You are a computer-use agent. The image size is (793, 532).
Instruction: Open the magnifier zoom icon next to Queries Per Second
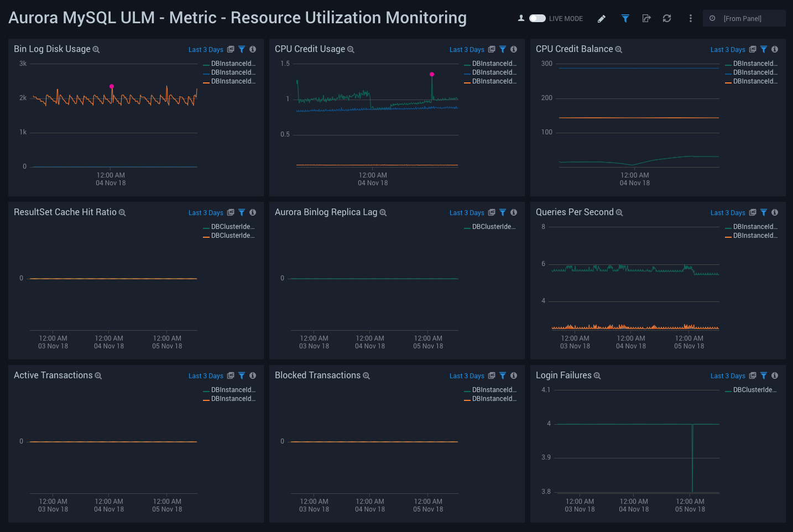pyautogui.click(x=619, y=212)
